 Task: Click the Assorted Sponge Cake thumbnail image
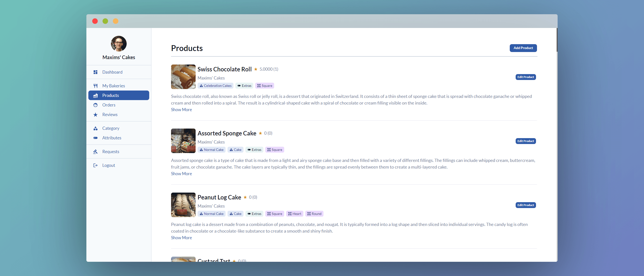pos(183,141)
